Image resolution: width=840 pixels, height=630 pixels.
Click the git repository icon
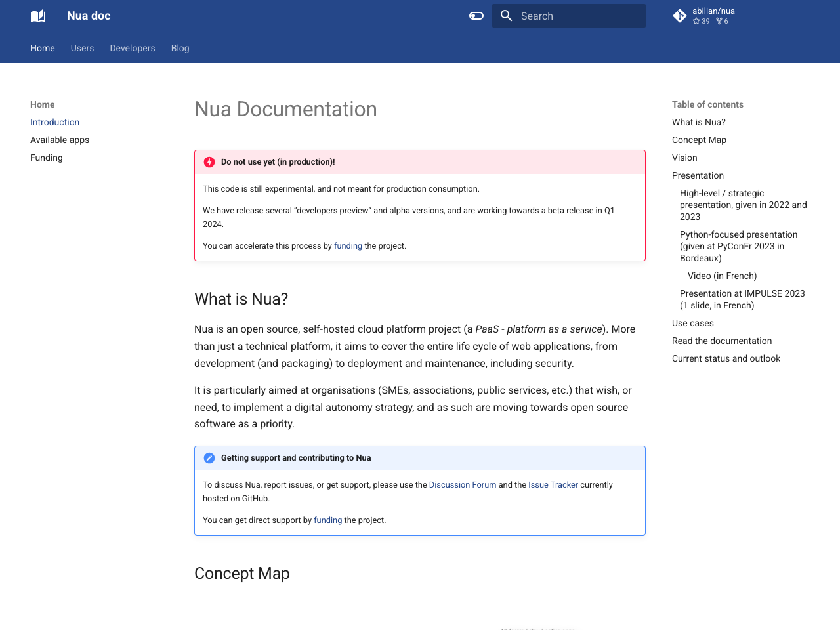click(x=680, y=16)
